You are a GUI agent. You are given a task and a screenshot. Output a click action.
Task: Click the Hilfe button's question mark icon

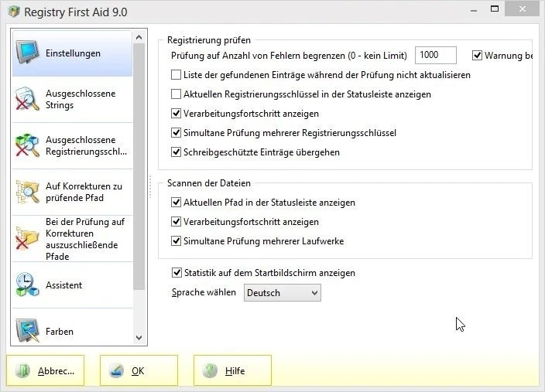coord(210,370)
